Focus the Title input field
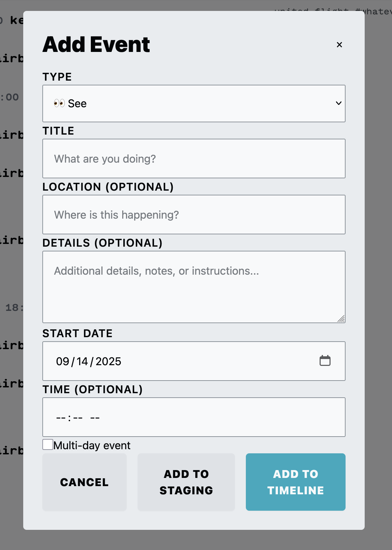392x550 pixels. (x=194, y=159)
